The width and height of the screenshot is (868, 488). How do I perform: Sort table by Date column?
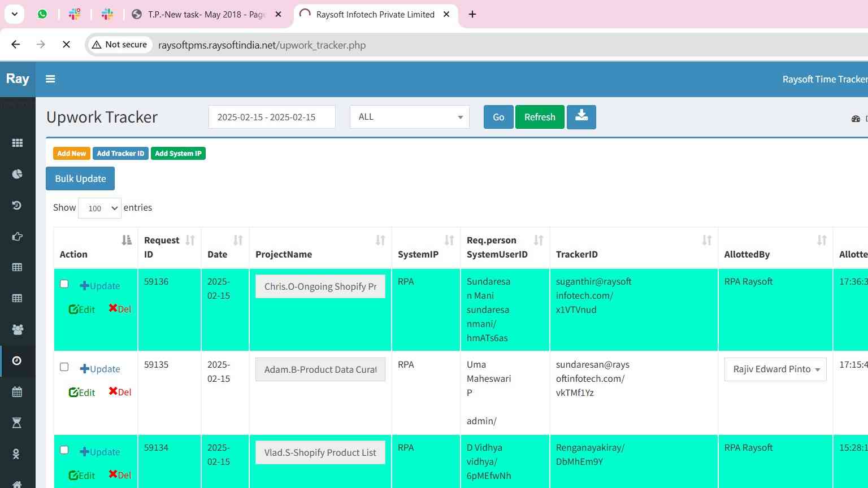tap(238, 240)
